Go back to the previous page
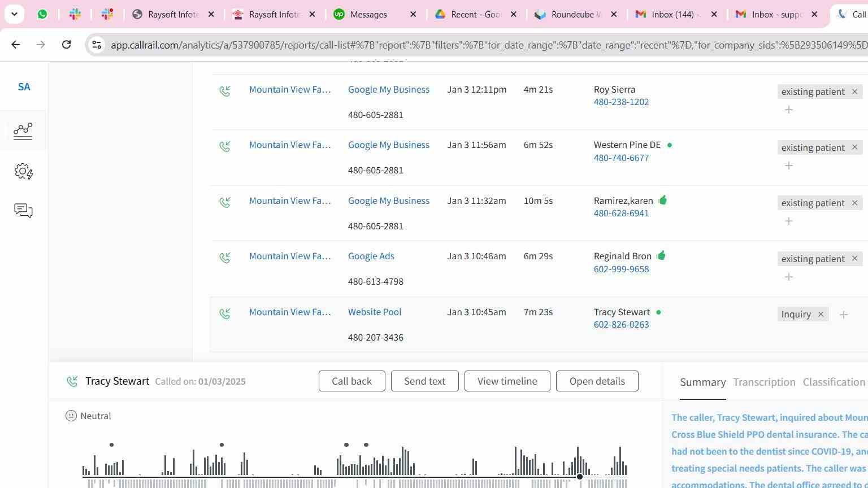The width and height of the screenshot is (868, 488). coord(15,45)
